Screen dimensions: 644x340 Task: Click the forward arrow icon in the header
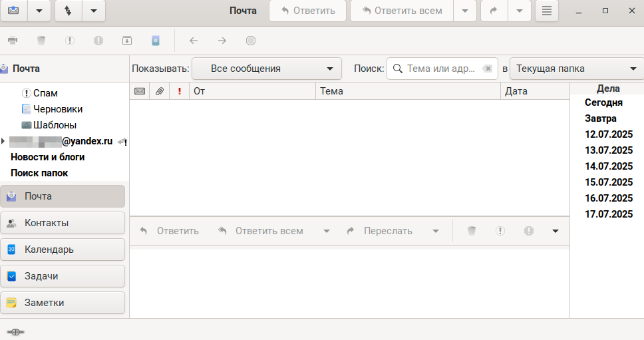click(493, 11)
